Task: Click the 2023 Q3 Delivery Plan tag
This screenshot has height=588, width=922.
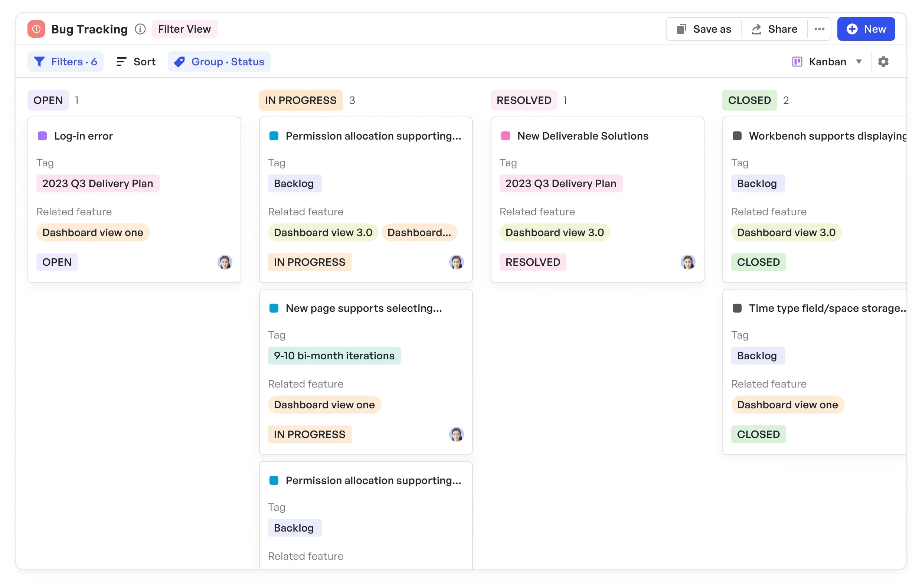Action: 98,183
